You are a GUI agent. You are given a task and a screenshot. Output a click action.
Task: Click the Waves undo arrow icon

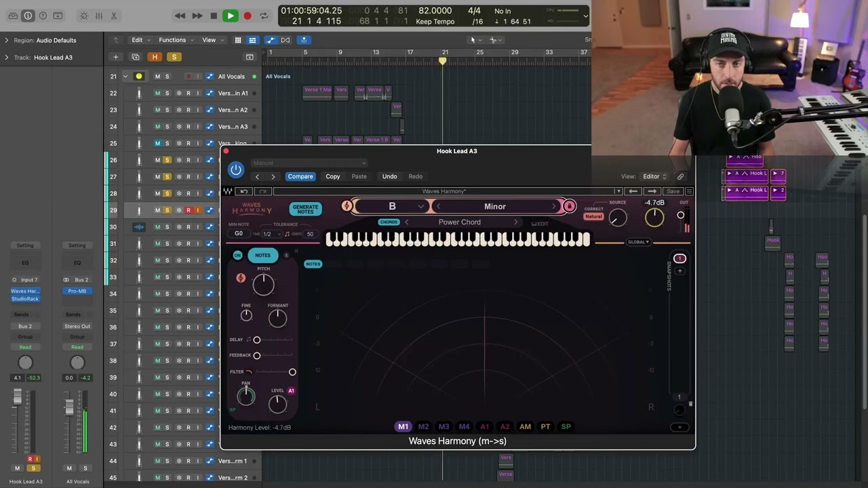point(244,192)
